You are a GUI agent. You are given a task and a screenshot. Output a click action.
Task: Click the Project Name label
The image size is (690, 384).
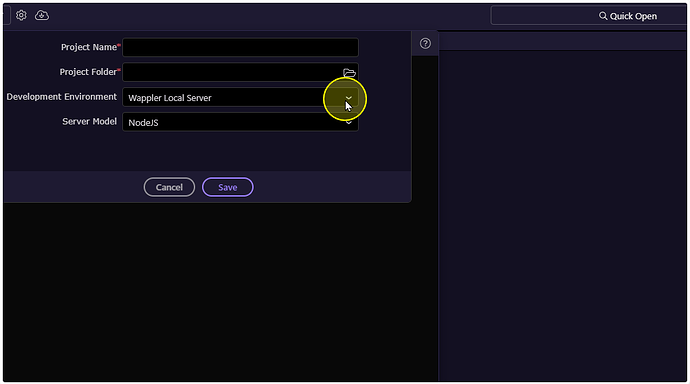pos(89,47)
